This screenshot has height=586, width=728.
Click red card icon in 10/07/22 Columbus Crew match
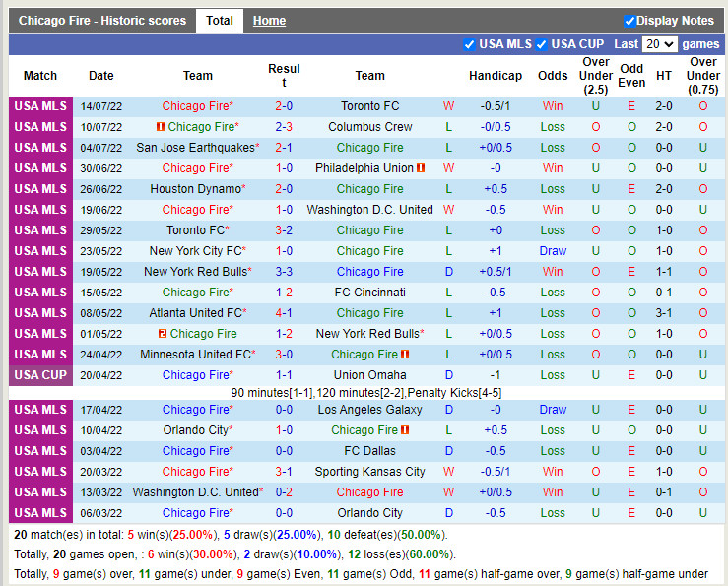tap(161, 127)
